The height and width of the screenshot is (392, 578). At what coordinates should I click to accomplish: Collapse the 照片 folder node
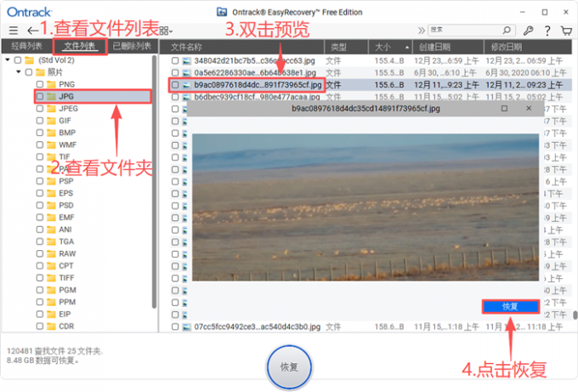pos(19,72)
